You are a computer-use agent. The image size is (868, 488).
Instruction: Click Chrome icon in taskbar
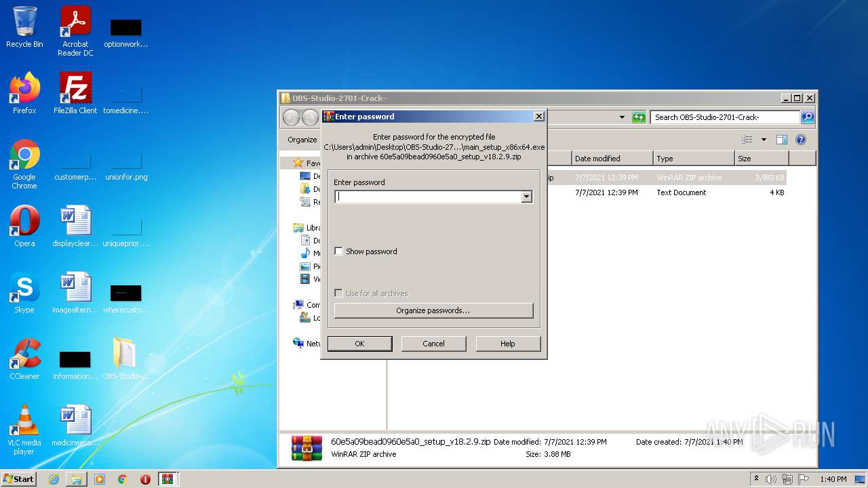click(x=123, y=479)
